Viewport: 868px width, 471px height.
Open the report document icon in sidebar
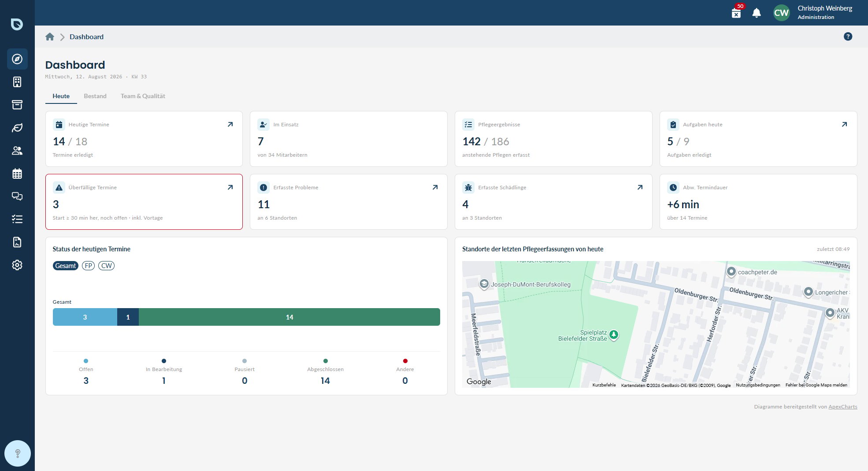click(x=17, y=242)
